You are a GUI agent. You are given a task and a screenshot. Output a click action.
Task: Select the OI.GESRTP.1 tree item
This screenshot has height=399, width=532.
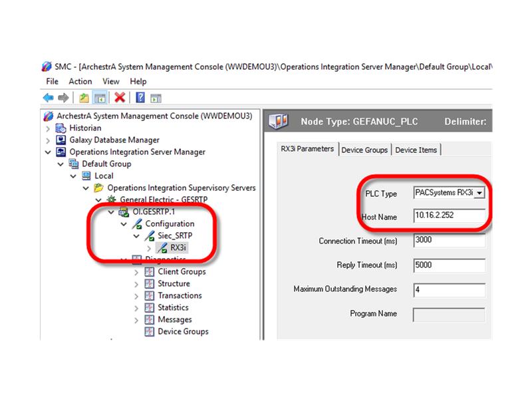[154, 211]
